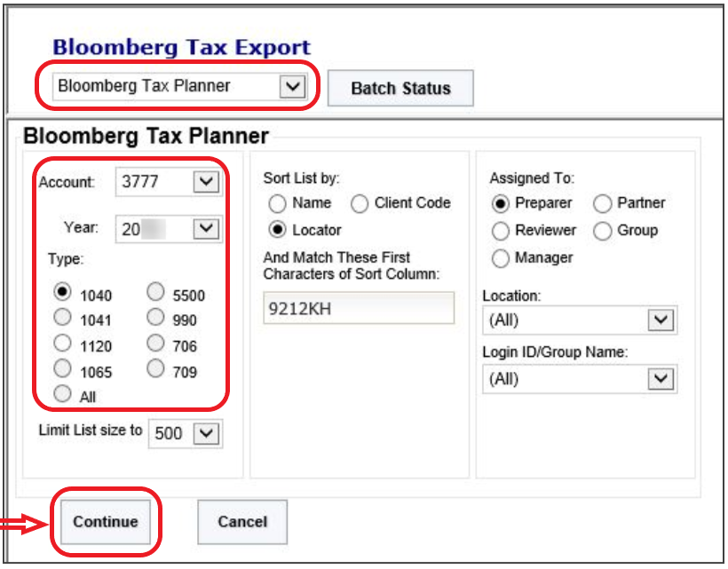Click the Batch Status button
The image size is (728, 569).
[400, 88]
